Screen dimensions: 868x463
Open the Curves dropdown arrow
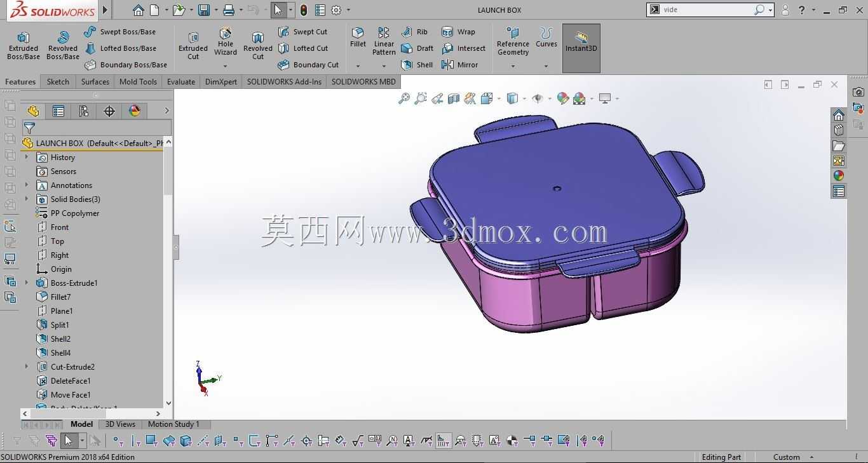tap(546, 66)
